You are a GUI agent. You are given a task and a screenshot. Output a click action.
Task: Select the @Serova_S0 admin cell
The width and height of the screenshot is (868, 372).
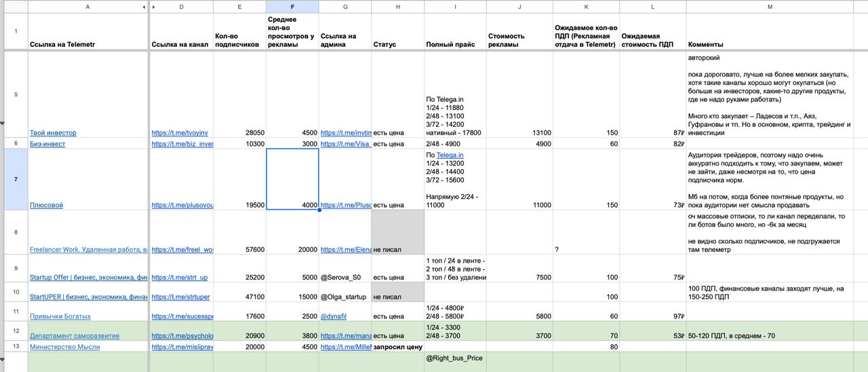point(345,269)
